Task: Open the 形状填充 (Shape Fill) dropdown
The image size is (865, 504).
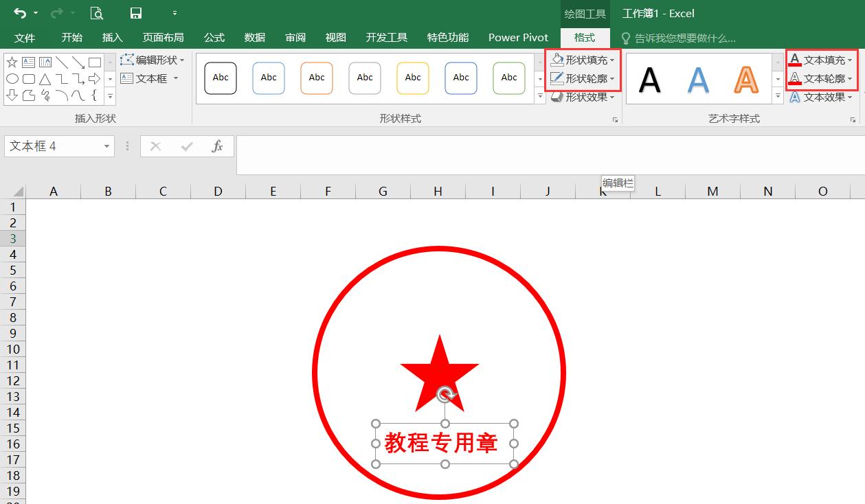Action: [583, 60]
